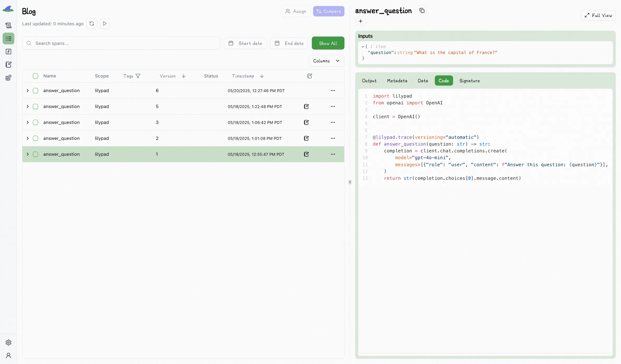
Task: Click the Tags filter funnel icon
Action: [x=138, y=76]
